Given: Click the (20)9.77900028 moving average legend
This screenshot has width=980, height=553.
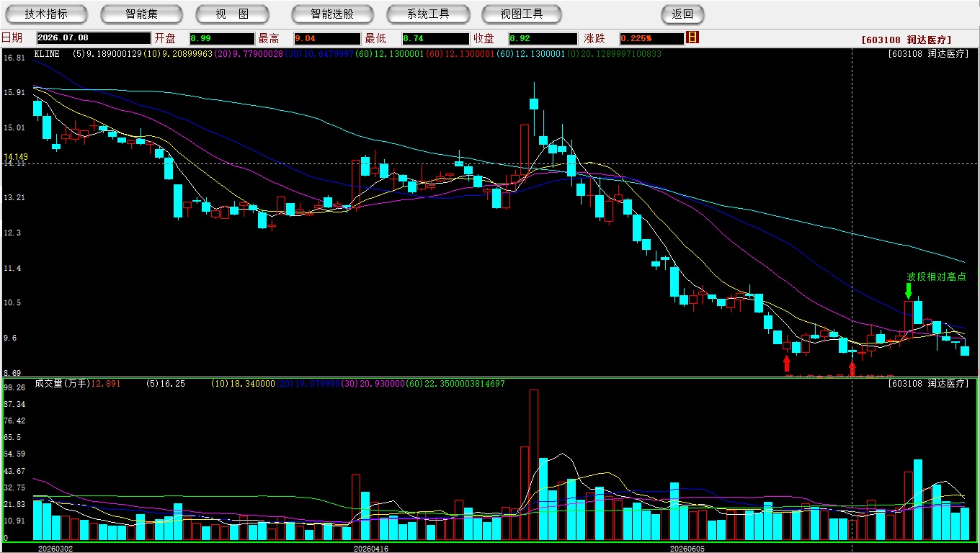Looking at the screenshot, I should tap(249, 53).
